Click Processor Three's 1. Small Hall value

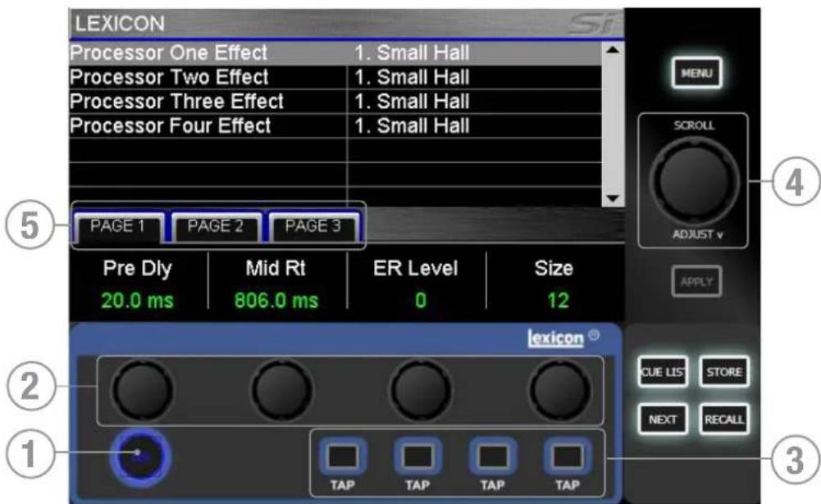pyautogui.click(x=412, y=101)
